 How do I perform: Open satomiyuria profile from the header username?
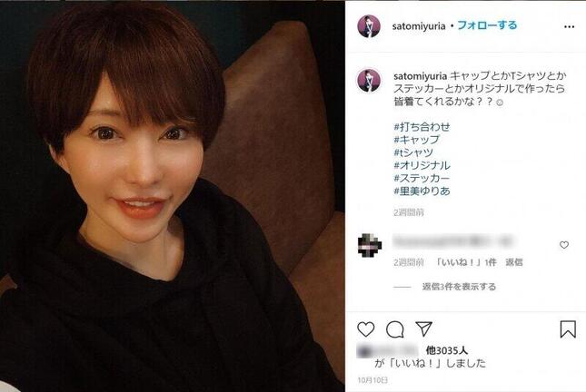click(x=419, y=26)
